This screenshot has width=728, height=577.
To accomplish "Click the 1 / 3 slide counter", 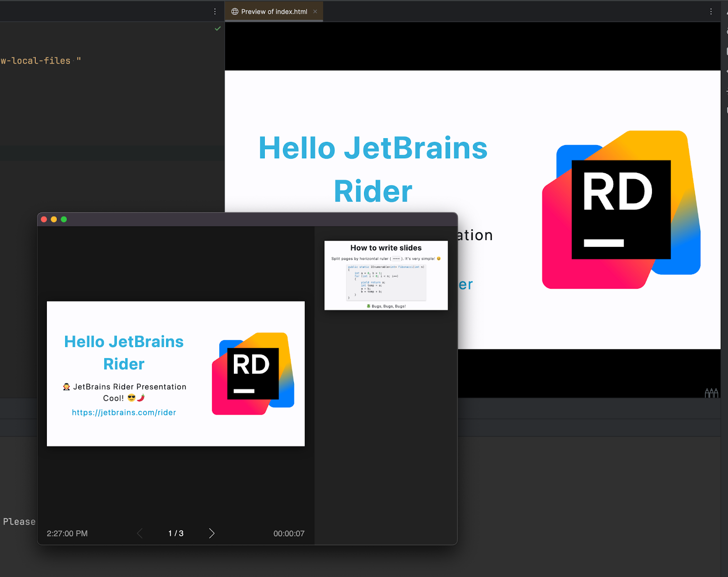I will coord(176,533).
